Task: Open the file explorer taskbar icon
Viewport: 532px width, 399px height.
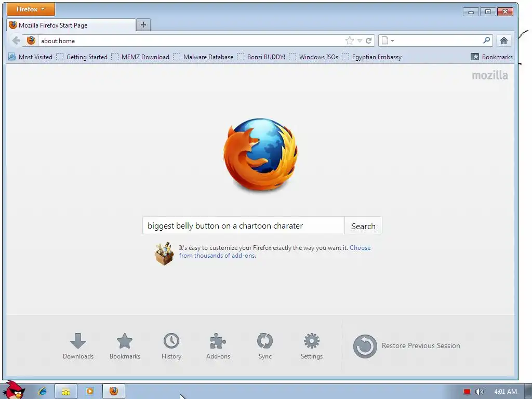Action: (66, 392)
